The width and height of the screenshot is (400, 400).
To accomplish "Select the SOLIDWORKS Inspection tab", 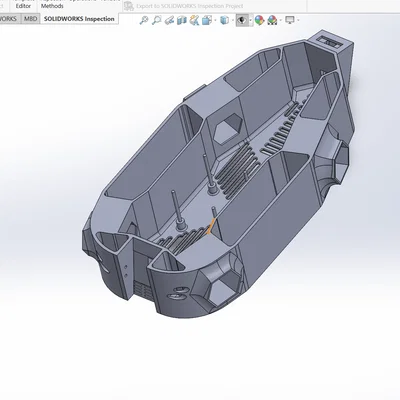I will click(x=79, y=19).
